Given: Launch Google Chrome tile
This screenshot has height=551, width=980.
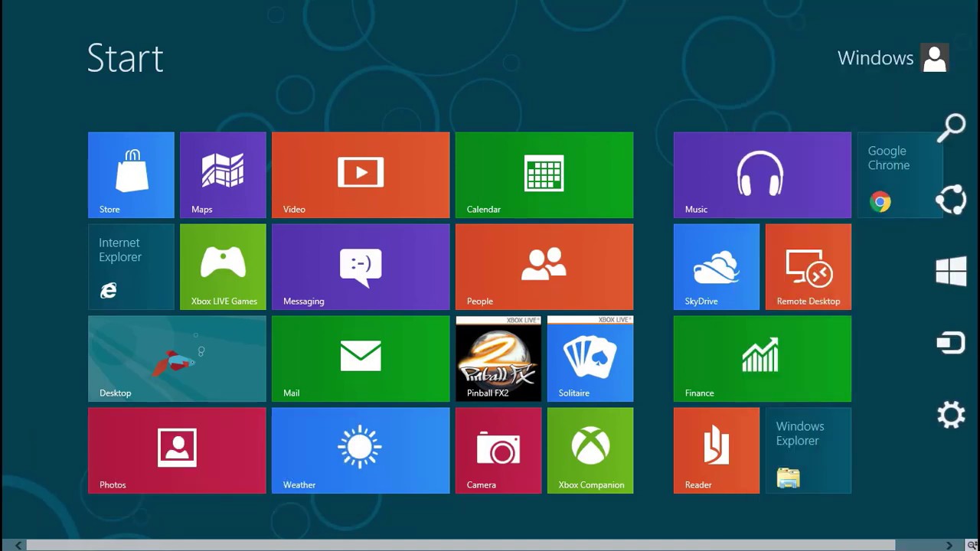Looking at the screenshot, I should [900, 175].
